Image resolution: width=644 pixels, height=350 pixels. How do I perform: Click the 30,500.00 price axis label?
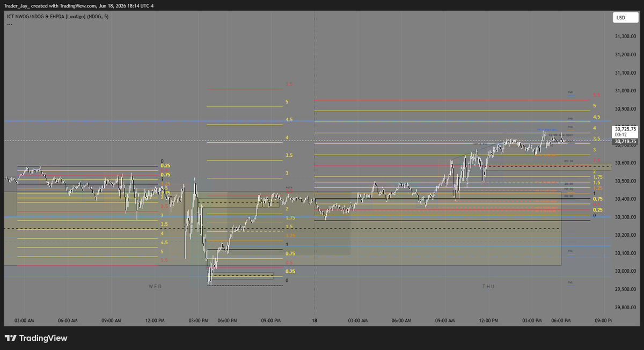(625, 181)
